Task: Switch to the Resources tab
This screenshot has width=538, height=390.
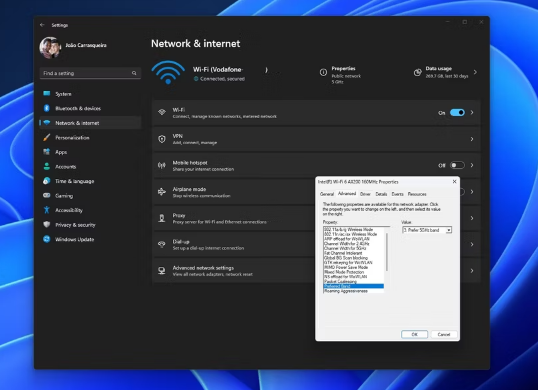Action: tap(417, 194)
